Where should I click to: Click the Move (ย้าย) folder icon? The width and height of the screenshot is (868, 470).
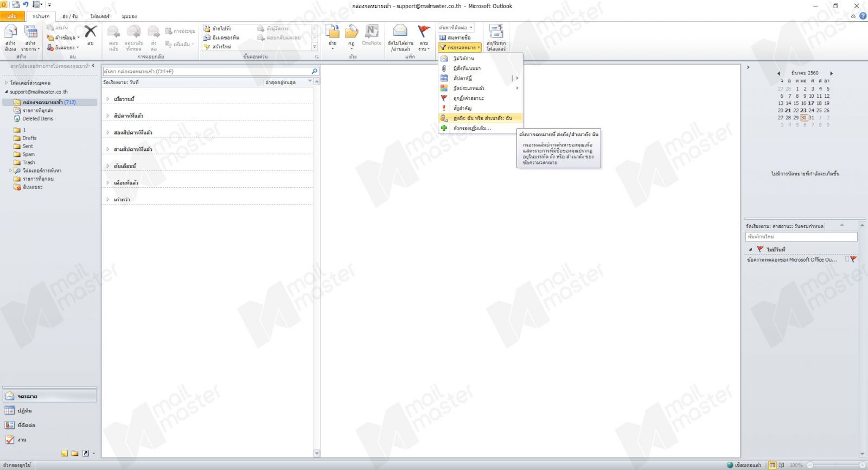pos(333,31)
